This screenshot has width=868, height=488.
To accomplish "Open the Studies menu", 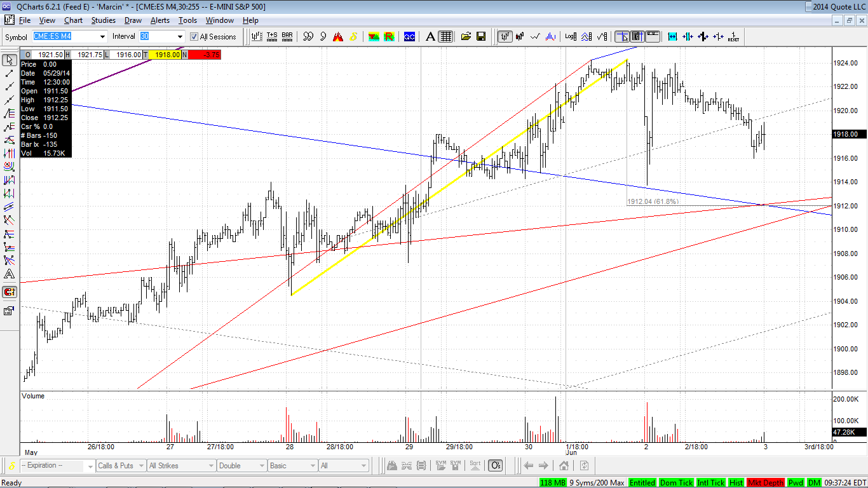I will pyautogui.click(x=103, y=20).
